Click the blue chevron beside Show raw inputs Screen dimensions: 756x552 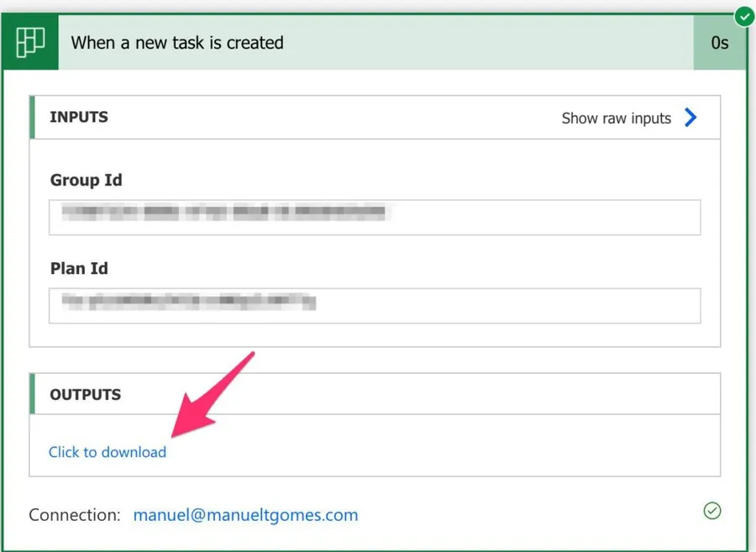click(690, 118)
